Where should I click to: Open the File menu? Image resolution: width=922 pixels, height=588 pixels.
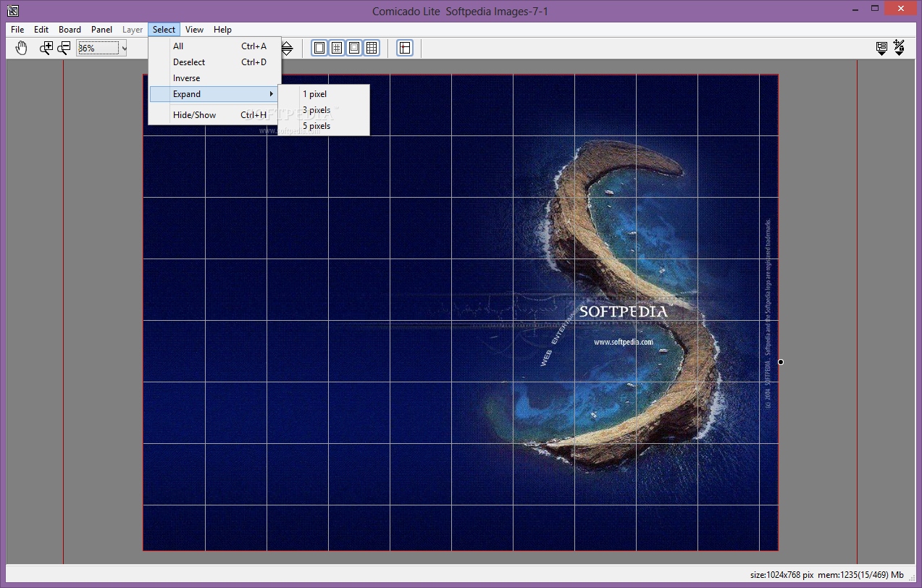(x=17, y=30)
